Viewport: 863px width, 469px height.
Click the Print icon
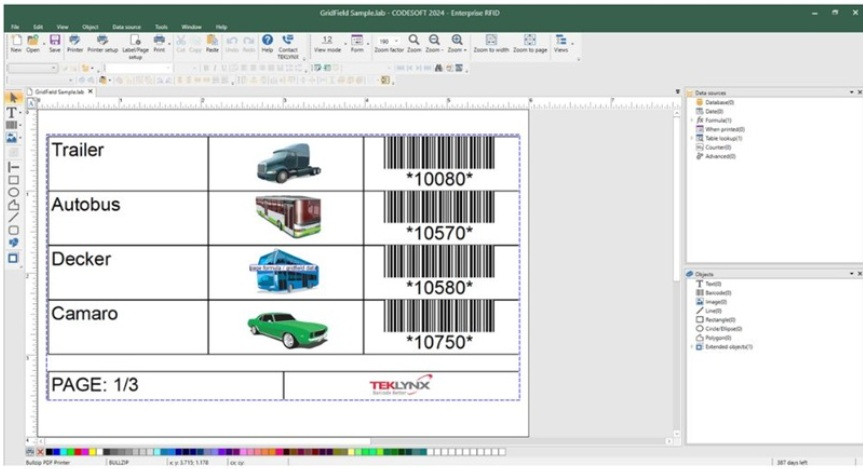point(159,43)
